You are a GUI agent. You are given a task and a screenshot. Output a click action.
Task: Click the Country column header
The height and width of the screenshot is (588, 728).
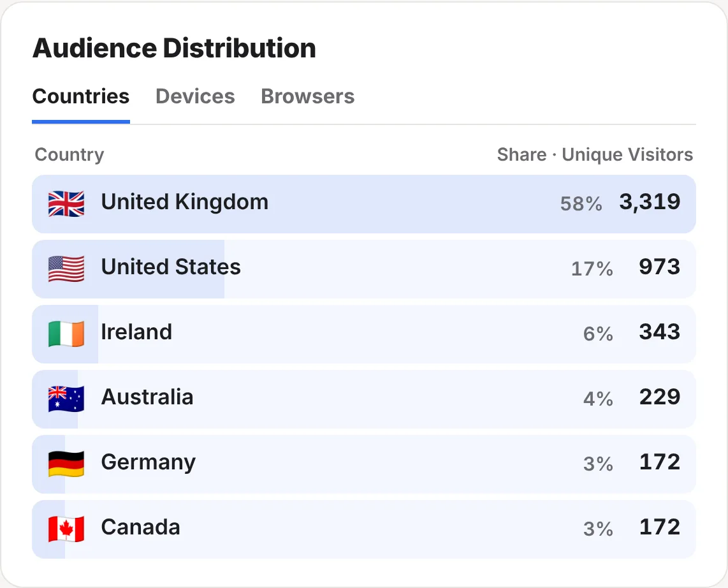(x=69, y=155)
